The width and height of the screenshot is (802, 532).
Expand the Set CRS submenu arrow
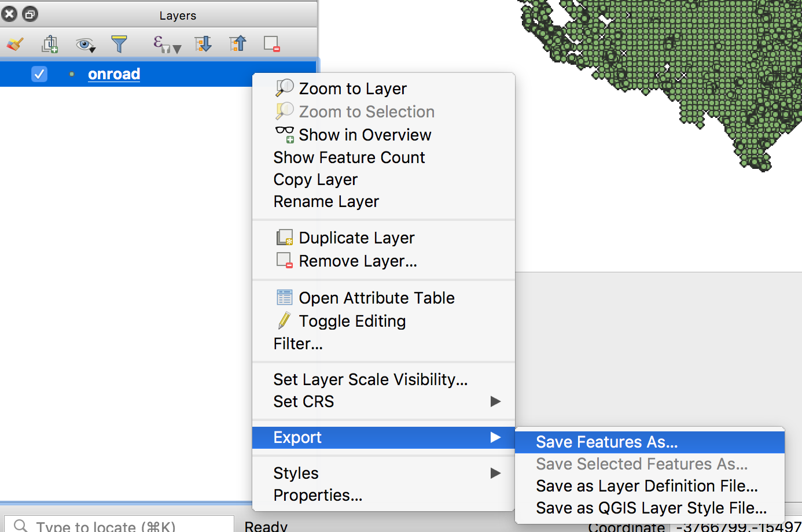[495, 401]
